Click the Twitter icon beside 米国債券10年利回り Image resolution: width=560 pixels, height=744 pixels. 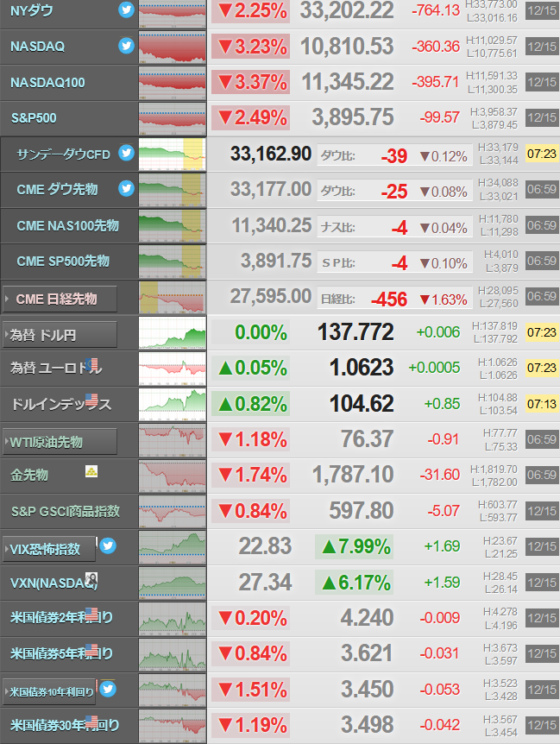point(108,689)
